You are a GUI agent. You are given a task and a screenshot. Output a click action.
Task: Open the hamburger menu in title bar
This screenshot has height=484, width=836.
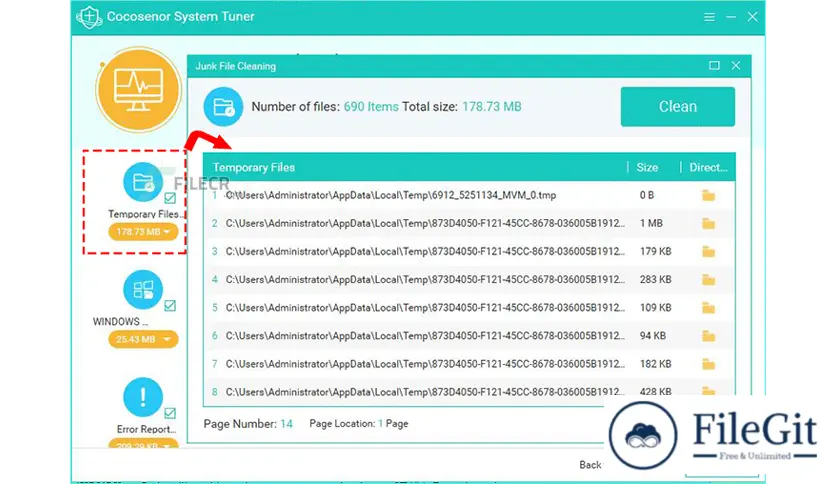(709, 17)
